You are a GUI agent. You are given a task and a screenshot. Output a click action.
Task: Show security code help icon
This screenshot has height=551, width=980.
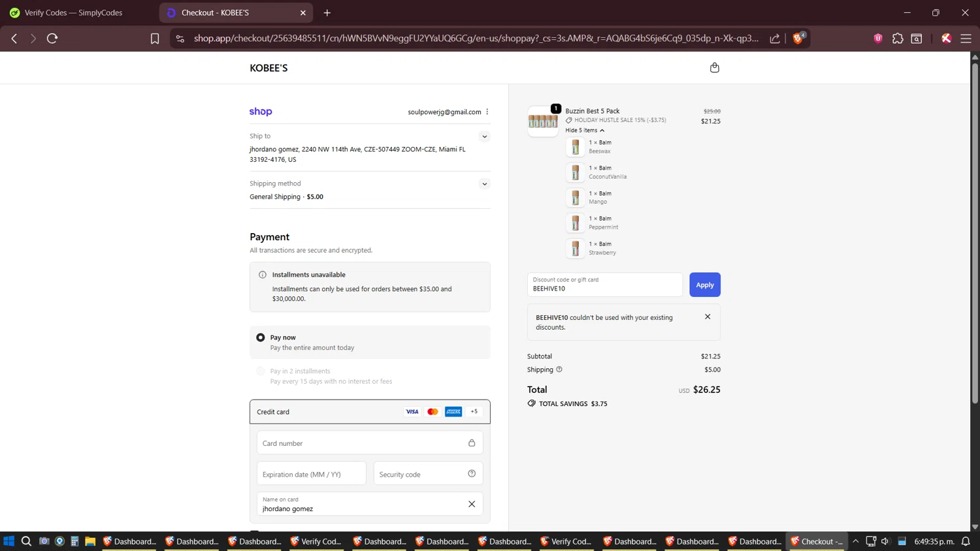point(472,474)
